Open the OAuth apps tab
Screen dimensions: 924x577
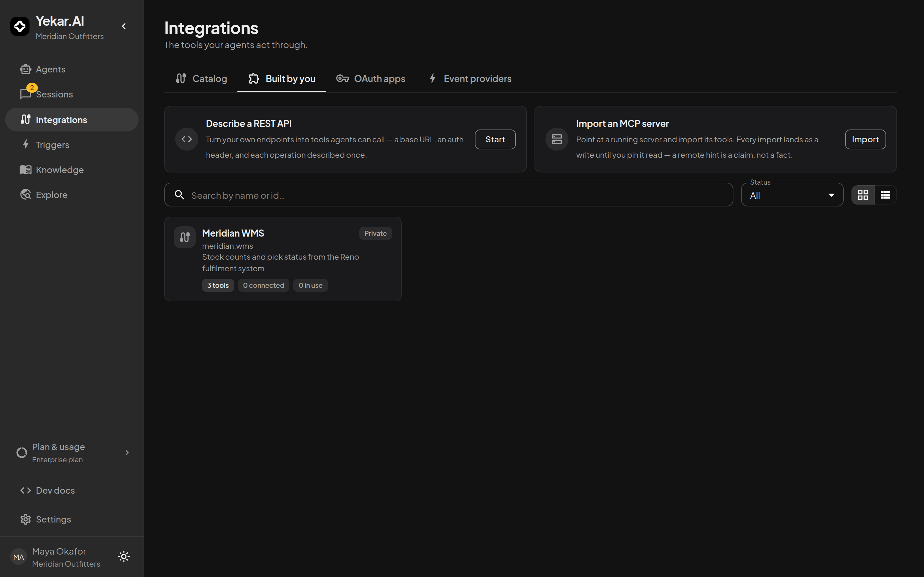pos(370,79)
